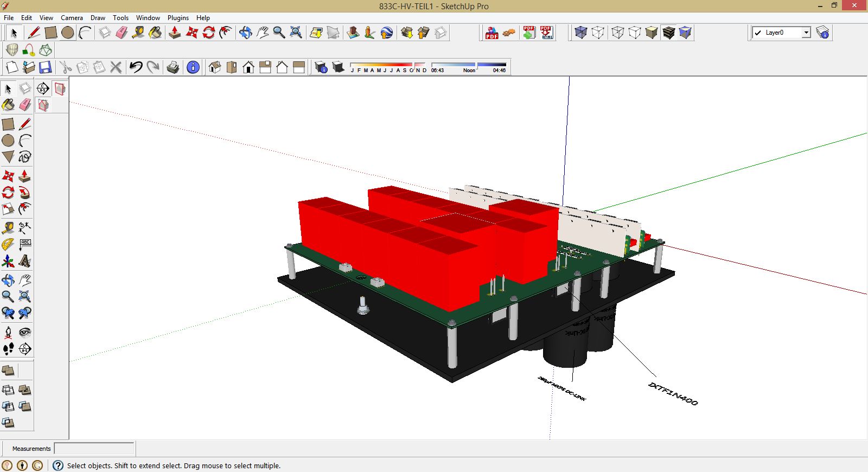Pick the Follow Me tool in left palette
Viewport: 868px width, 472px height.
click(x=25, y=193)
